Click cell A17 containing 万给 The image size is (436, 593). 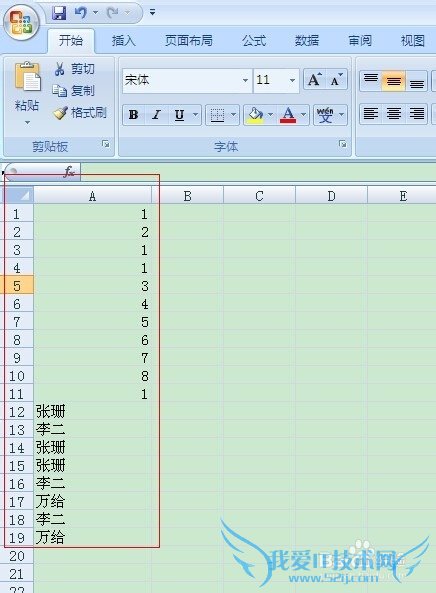pos(93,502)
